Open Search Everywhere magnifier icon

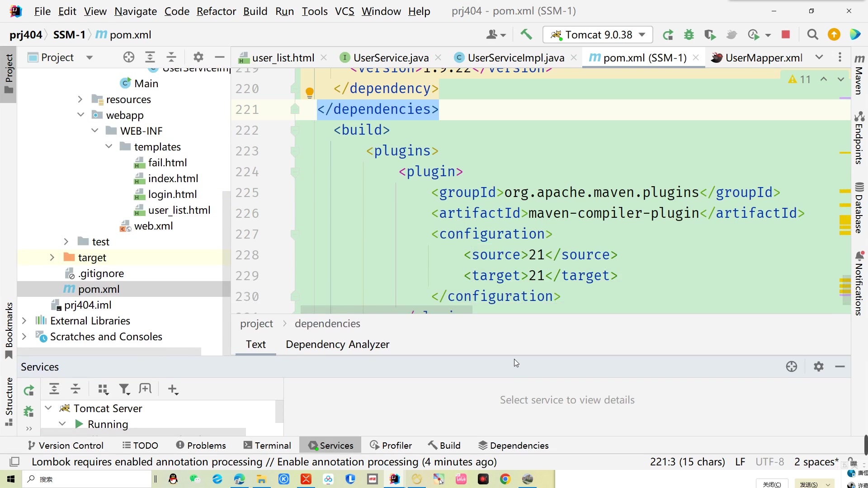[812, 35]
